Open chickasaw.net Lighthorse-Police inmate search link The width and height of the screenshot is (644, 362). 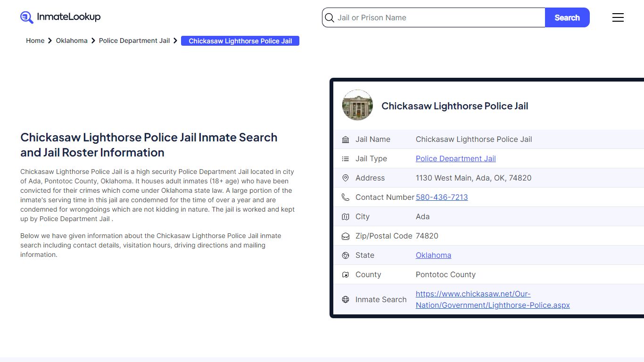(x=493, y=299)
